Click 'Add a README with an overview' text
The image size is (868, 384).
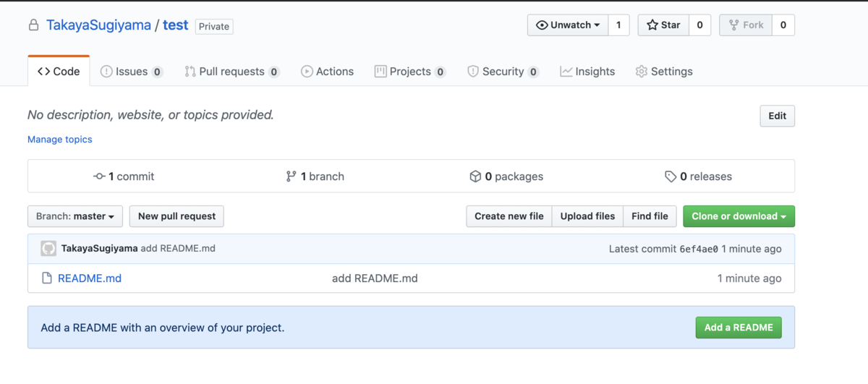[163, 328]
